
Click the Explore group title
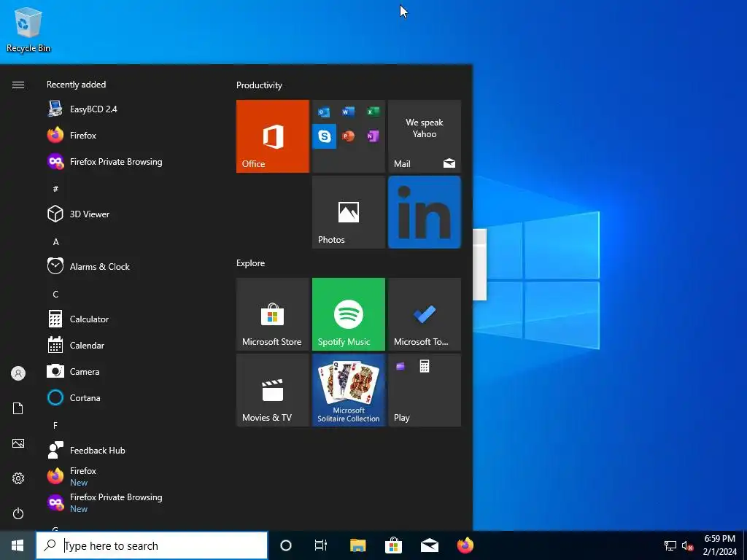(251, 262)
